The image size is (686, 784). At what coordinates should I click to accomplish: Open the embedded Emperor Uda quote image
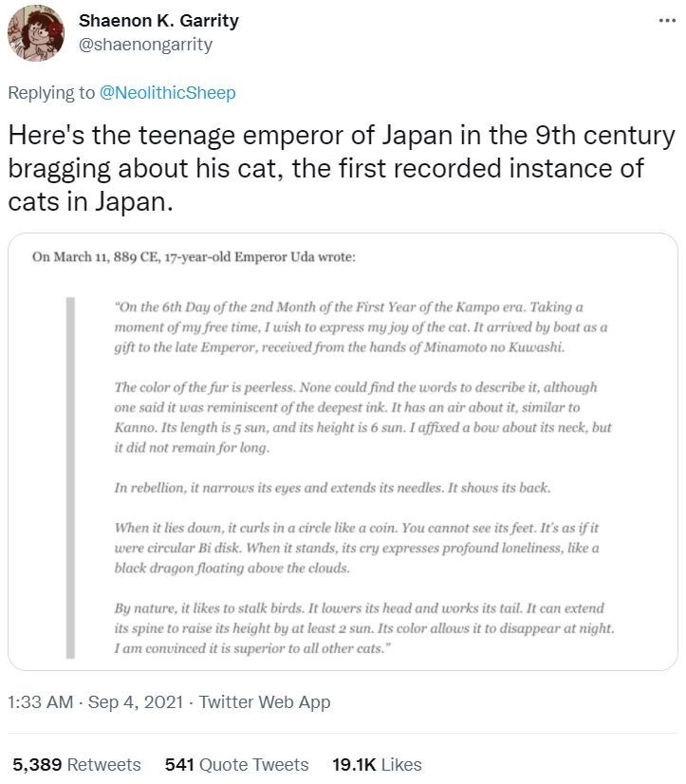click(343, 451)
